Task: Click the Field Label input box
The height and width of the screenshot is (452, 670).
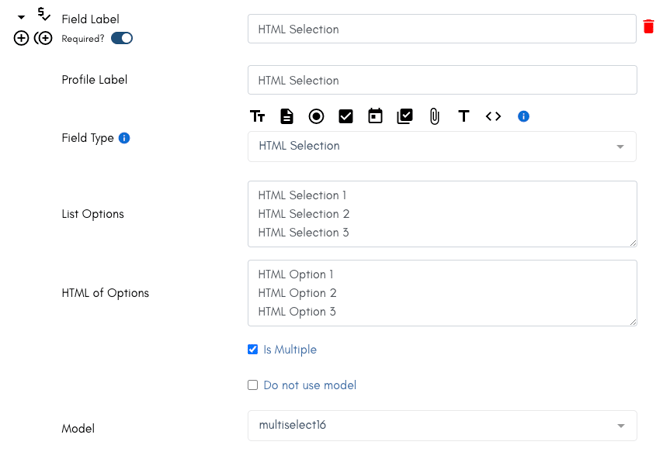Action: (442, 29)
